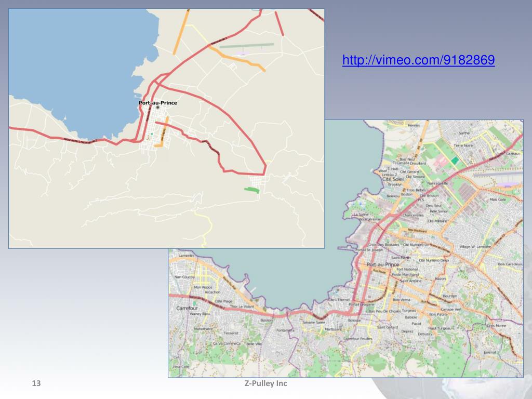
Task: Click the 'Saint Gérard' map label
Action: pos(388,327)
